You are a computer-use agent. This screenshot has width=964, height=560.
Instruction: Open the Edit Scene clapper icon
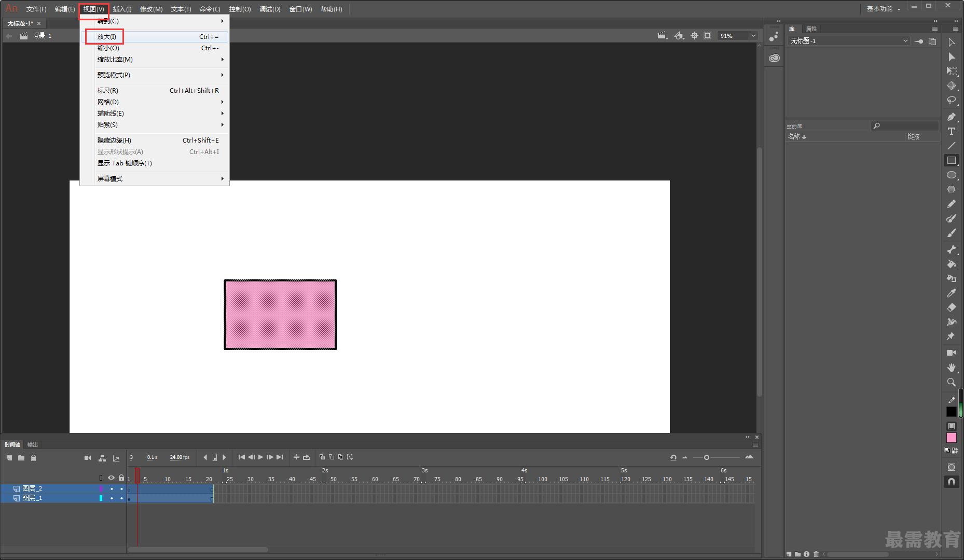[x=663, y=36]
